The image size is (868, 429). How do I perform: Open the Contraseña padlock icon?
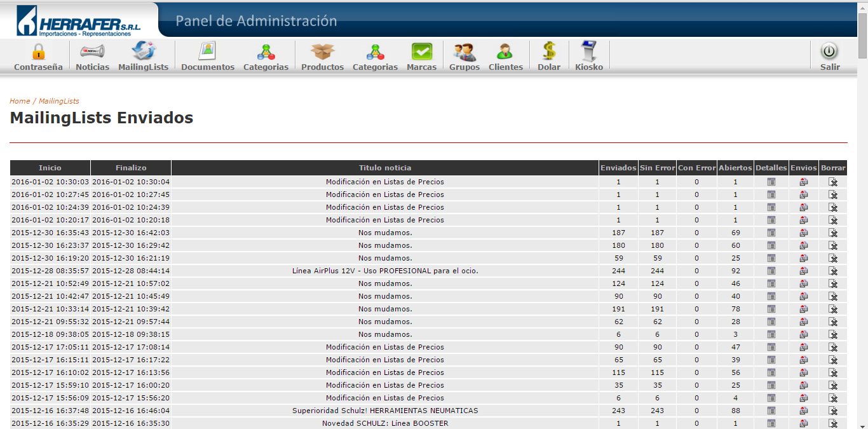pos(38,51)
